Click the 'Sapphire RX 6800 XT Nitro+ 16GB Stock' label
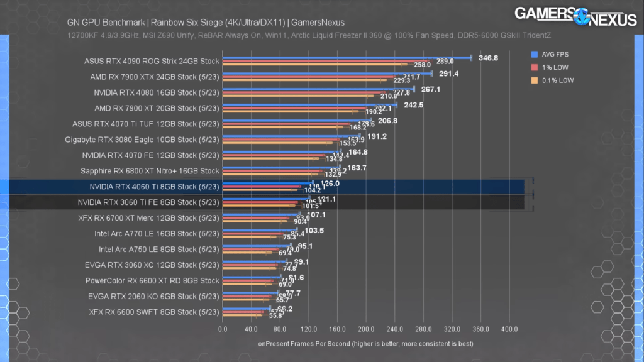 150,171
